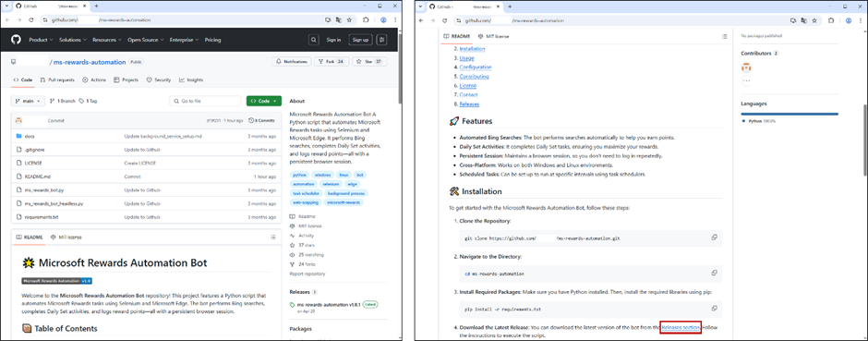868x341 pixels.
Task: Click the GitHub logo in header
Action: (x=16, y=40)
